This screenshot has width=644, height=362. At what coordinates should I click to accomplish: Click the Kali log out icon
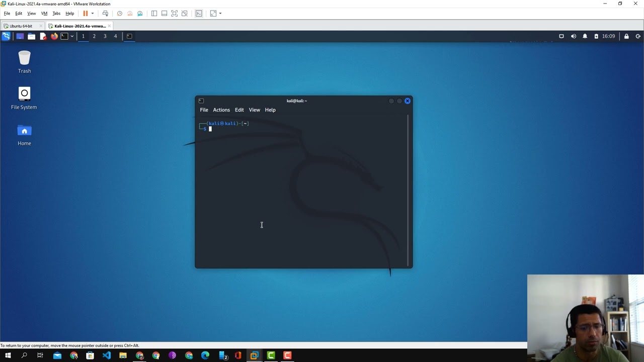(638, 36)
